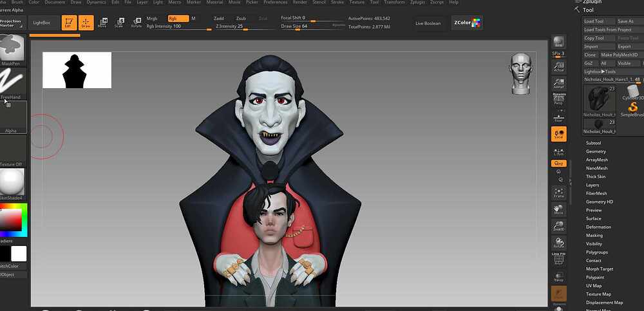This screenshot has width=644, height=311.
Task: Click the right shelf Rotate view icon
Action: [x=558, y=243]
